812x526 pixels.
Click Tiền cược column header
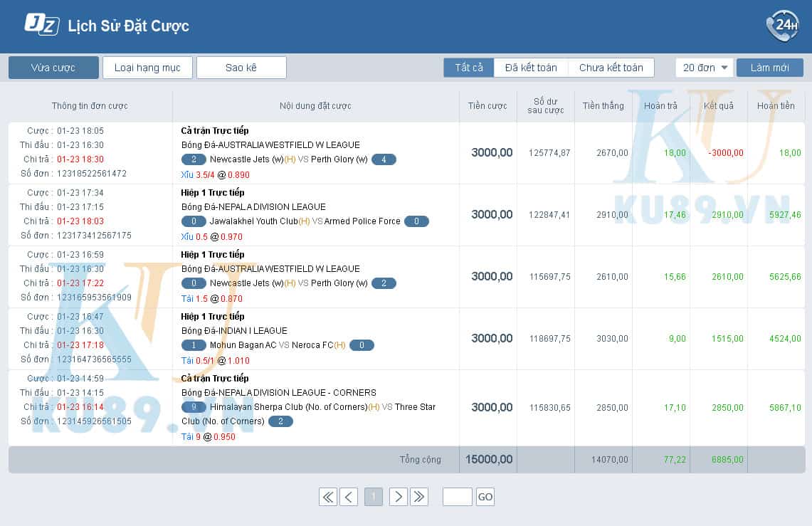487,106
